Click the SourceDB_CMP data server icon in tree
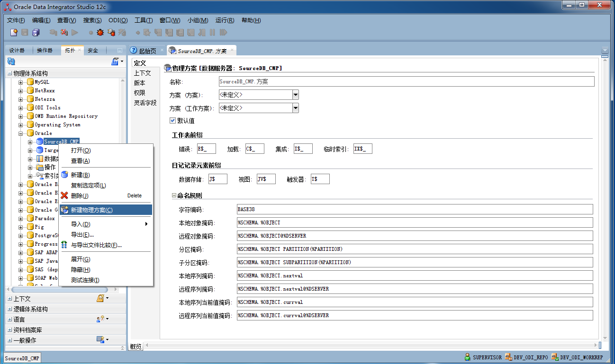Screen dimensions: 615x364 [x=40, y=142]
